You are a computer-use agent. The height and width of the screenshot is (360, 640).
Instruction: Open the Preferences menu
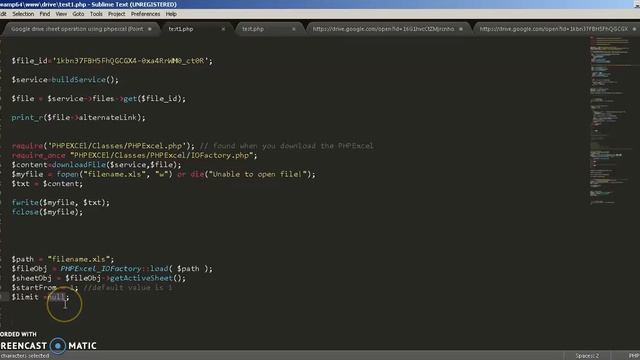coord(146,14)
